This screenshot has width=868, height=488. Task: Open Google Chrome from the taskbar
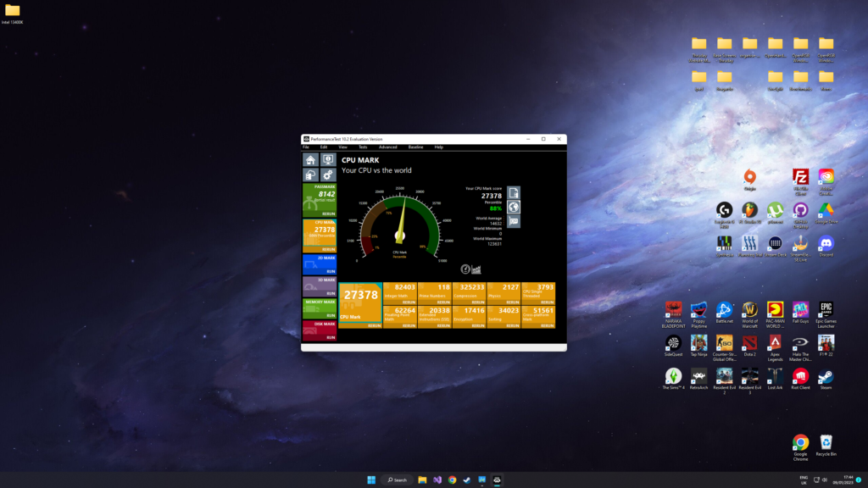pyautogui.click(x=453, y=480)
